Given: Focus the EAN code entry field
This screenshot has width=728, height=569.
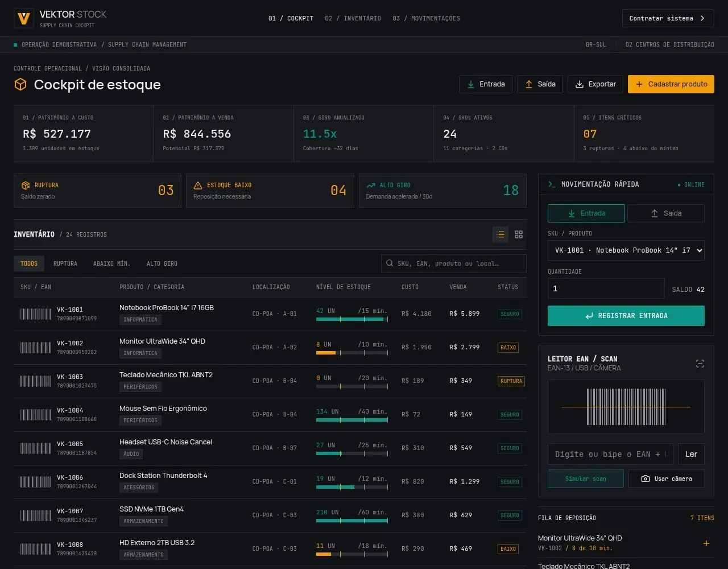Looking at the screenshot, I should coord(610,454).
